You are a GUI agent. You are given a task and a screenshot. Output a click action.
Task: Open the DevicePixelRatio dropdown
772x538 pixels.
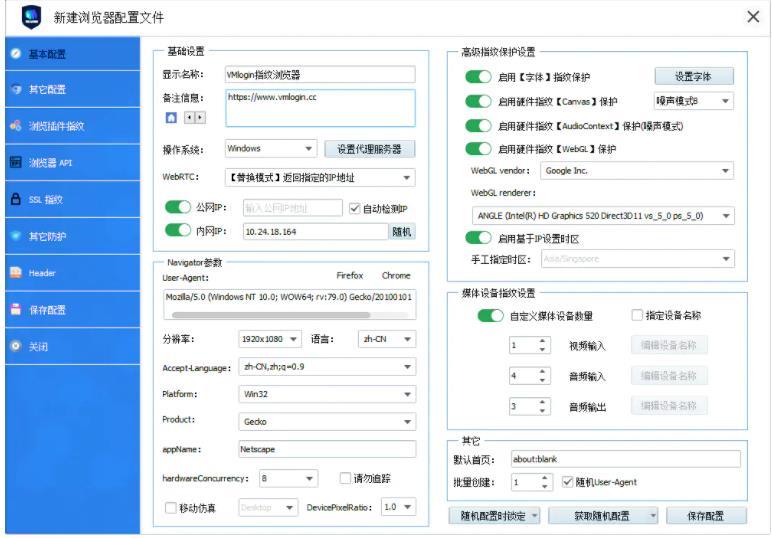[x=398, y=507]
